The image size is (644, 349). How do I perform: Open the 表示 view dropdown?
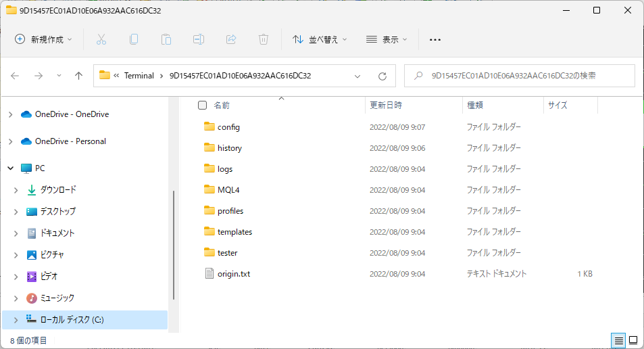(x=387, y=39)
